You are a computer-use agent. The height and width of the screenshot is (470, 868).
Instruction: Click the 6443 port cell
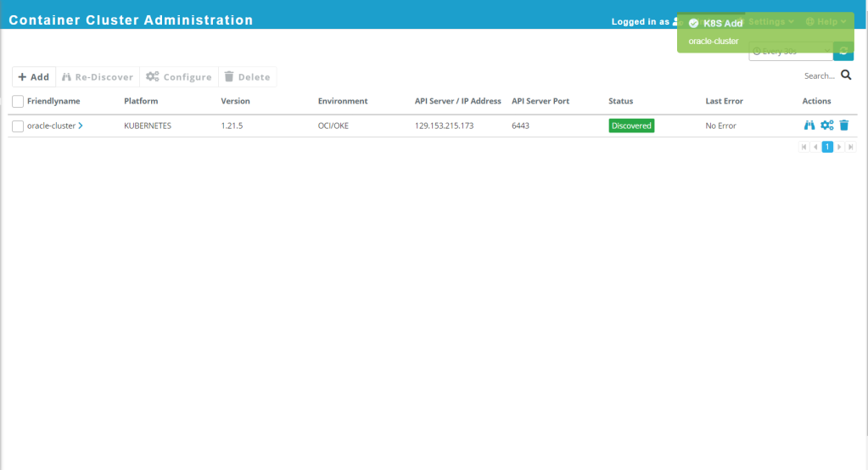(x=520, y=126)
